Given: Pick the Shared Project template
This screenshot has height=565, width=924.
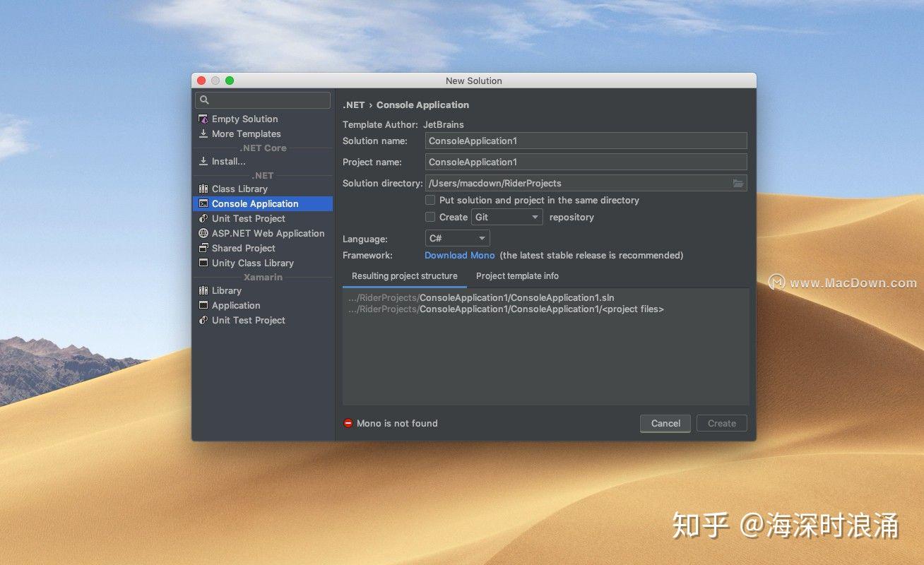Looking at the screenshot, I should pos(244,248).
